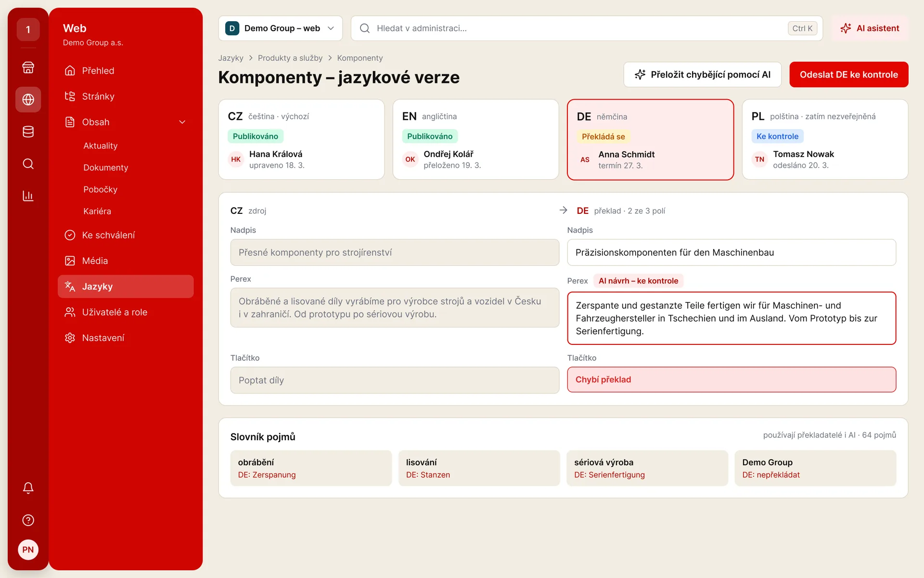Viewport: 924px width, 578px height.
Task: Click Přeložit chybějící pomocí AI
Action: tap(702, 75)
